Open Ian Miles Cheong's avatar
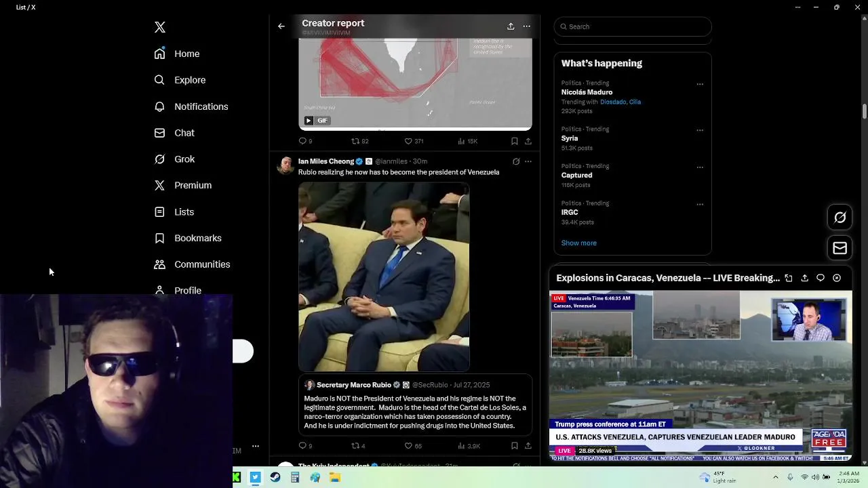Image resolution: width=868 pixels, height=488 pixels. pyautogui.click(x=286, y=165)
